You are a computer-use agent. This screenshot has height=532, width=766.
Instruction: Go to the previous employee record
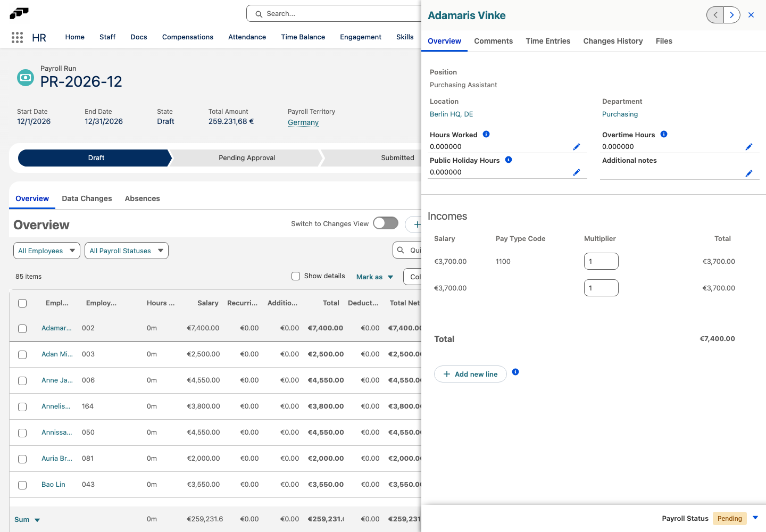click(715, 15)
